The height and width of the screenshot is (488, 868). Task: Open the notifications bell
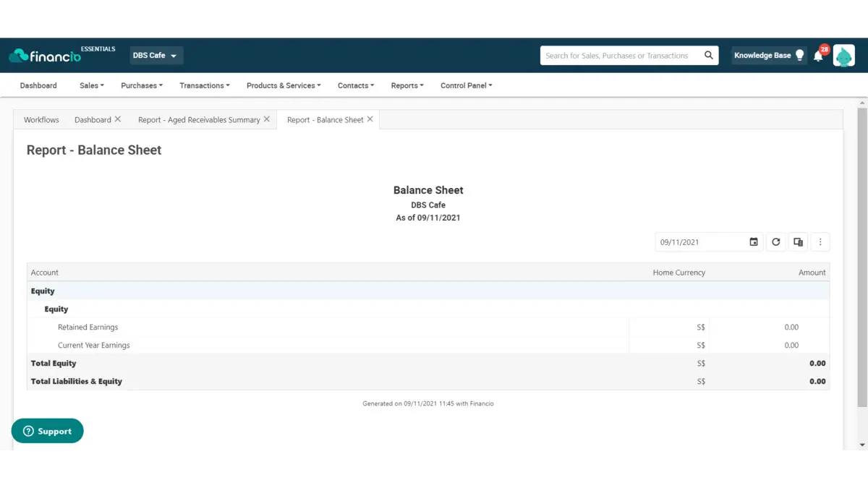point(819,56)
